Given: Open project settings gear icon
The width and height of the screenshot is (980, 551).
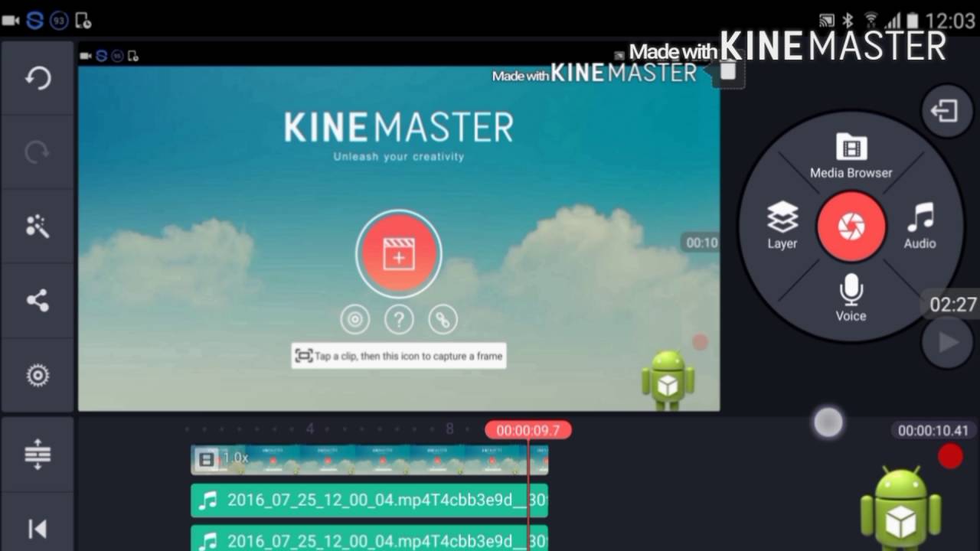Looking at the screenshot, I should (38, 375).
